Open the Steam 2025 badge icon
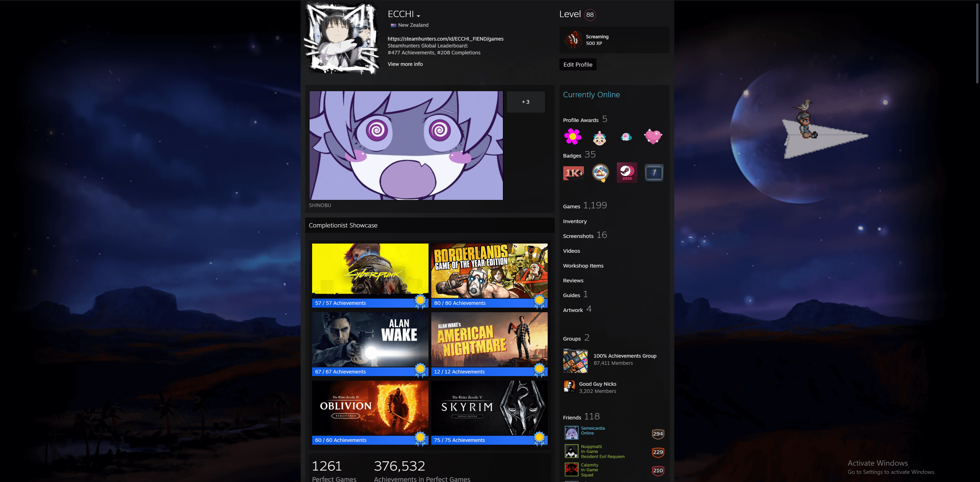The width and height of the screenshot is (980, 482). 627,173
